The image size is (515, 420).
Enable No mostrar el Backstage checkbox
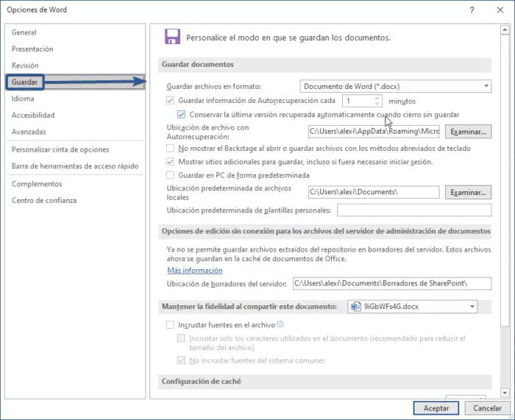pos(170,149)
